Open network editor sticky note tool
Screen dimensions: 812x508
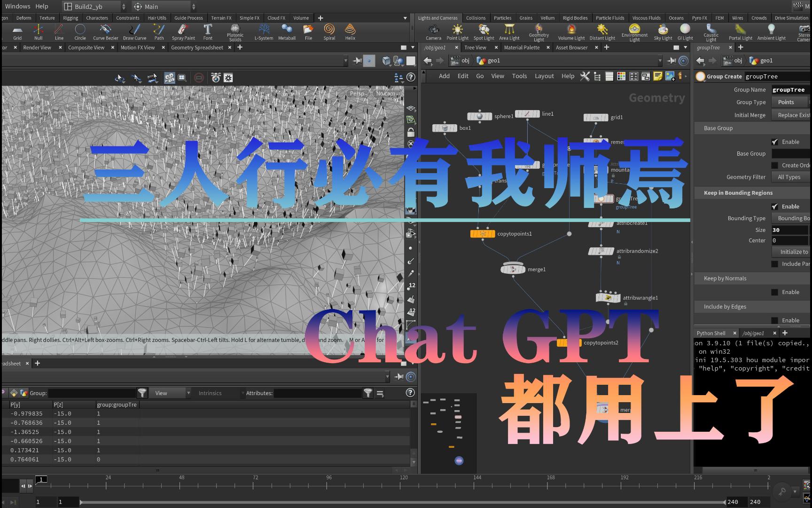tap(657, 76)
